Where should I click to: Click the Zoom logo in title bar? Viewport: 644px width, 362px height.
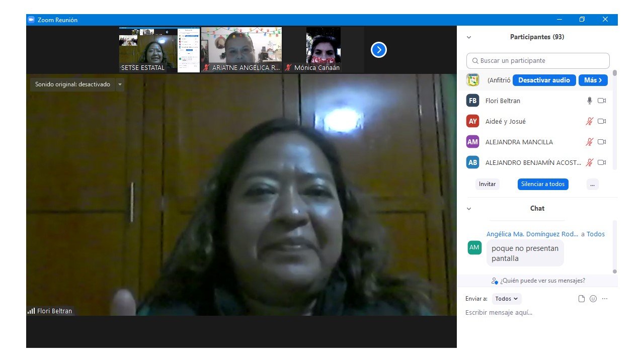pos(31,20)
